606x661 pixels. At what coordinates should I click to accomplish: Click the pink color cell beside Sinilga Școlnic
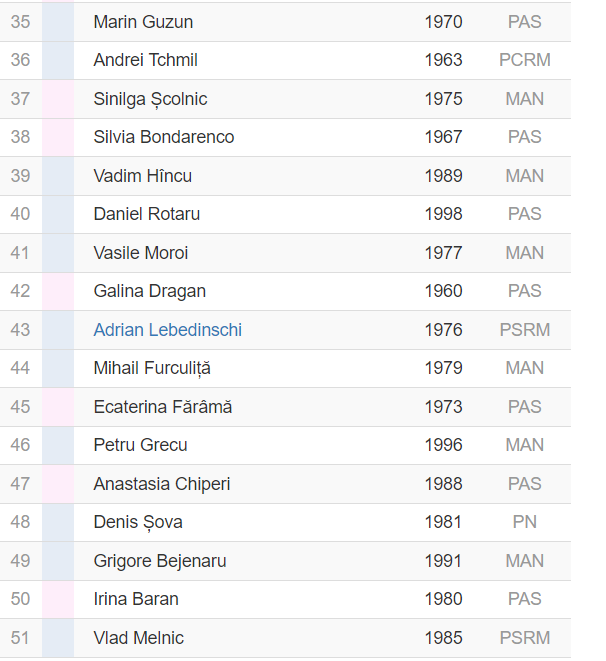pos(58,99)
